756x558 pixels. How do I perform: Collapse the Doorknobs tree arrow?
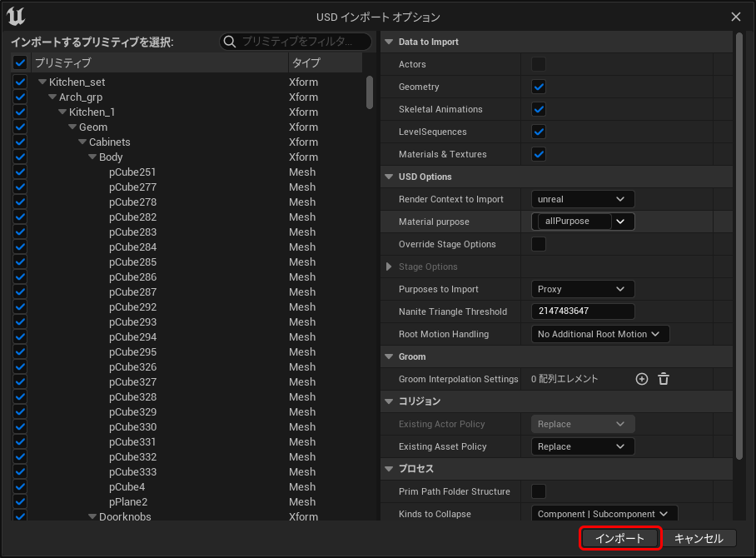(92, 517)
